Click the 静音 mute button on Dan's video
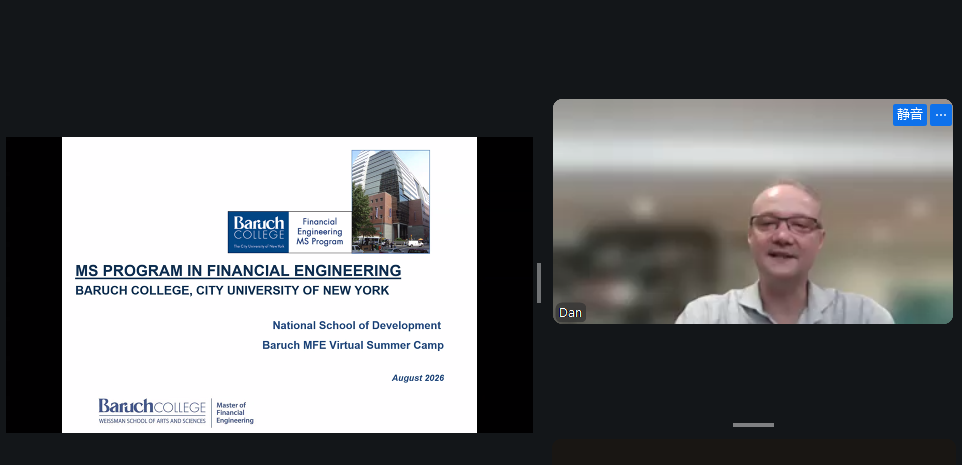This screenshot has width=962, height=465. point(909,115)
